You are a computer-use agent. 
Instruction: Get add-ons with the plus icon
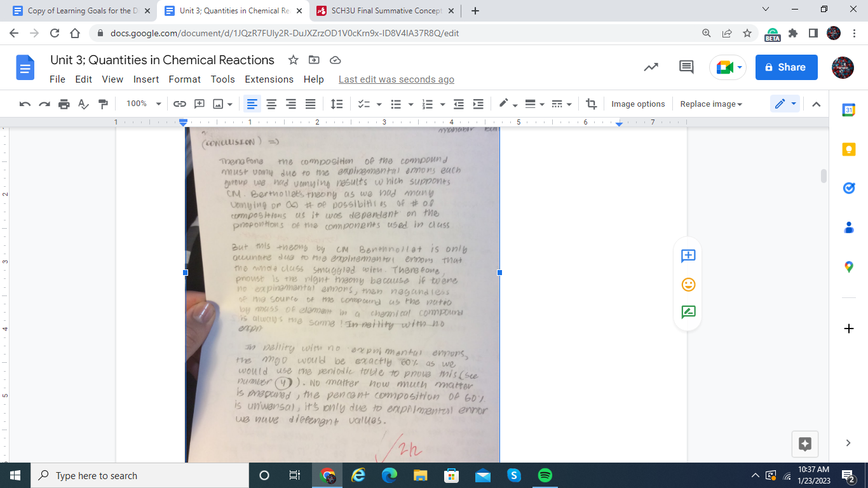pyautogui.click(x=848, y=329)
